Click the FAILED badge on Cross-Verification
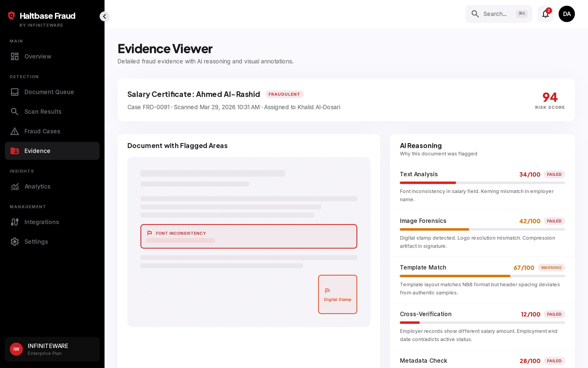 pyautogui.click(x=554, y=314)
